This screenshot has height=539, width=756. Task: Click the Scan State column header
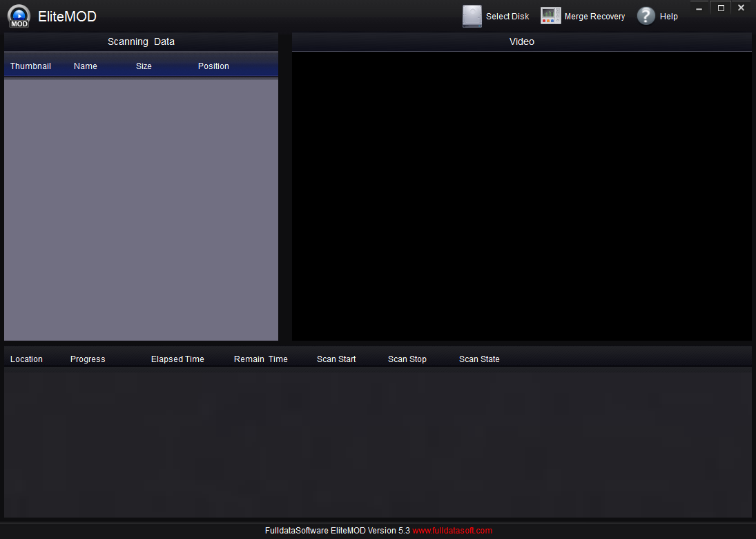pyautogui.click(x=479, y=359)
